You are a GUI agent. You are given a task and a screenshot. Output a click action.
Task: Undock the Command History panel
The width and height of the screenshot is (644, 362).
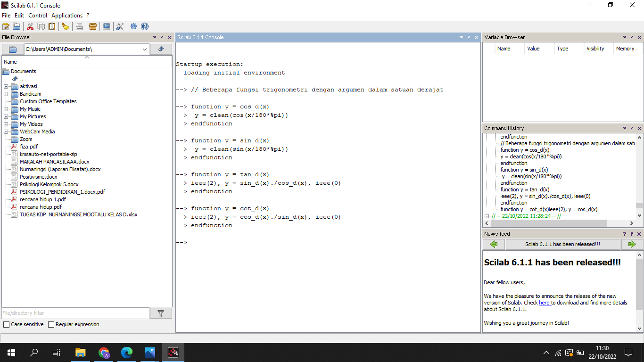[x=632, y=128]
